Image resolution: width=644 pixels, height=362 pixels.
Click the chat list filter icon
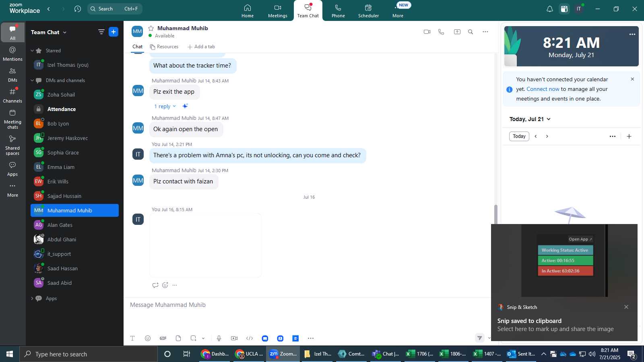pos(101,32)
